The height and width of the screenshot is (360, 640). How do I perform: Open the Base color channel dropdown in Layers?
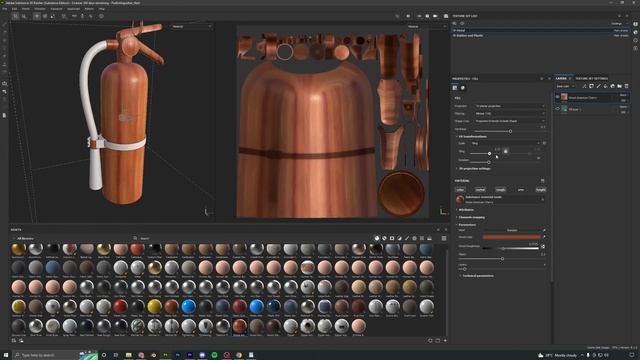click(x=566, y=86)
